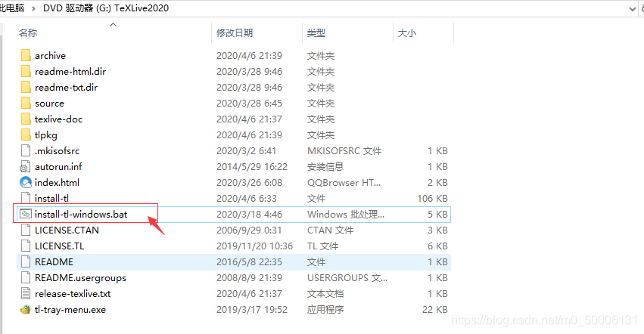Select the index.html file name

tap(57, 182)
